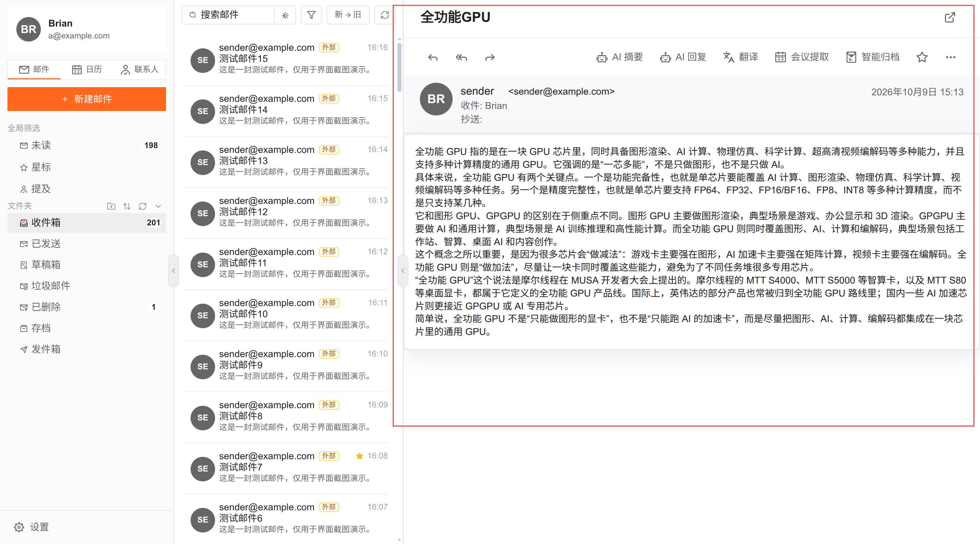980x544 pixels.
Task: Click sender address <sender@example.com>
Action: pos(561,91)
